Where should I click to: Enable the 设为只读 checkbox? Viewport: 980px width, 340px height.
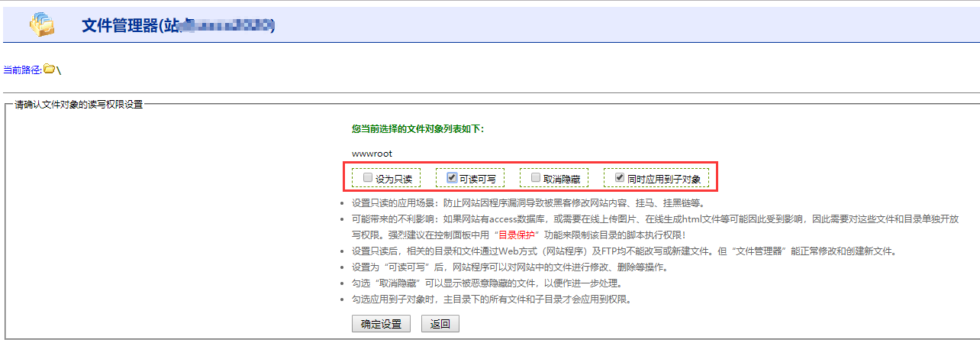tap(368, 178)
